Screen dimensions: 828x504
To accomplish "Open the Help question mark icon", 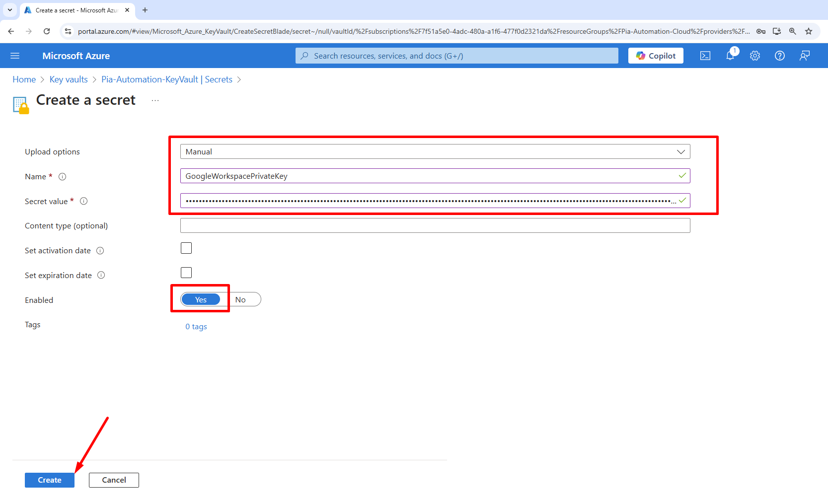I will [x=780, y=56].
